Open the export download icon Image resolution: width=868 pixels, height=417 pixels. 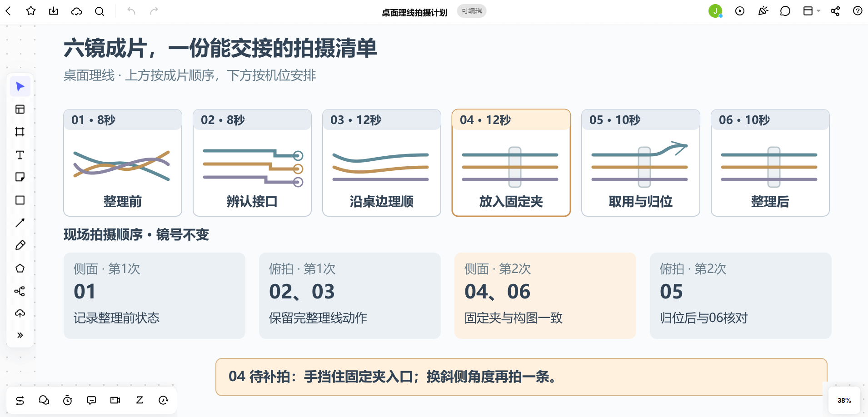(54, 11)
